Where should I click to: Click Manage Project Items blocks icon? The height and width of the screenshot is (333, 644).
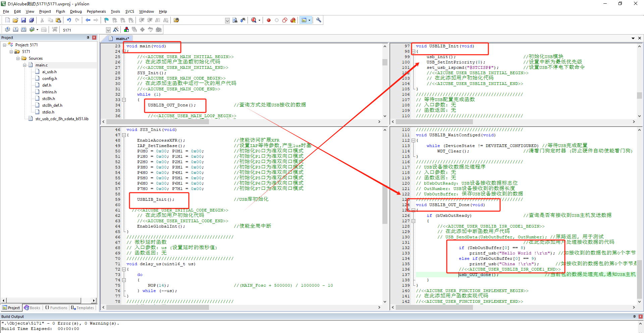click(126, 30)
